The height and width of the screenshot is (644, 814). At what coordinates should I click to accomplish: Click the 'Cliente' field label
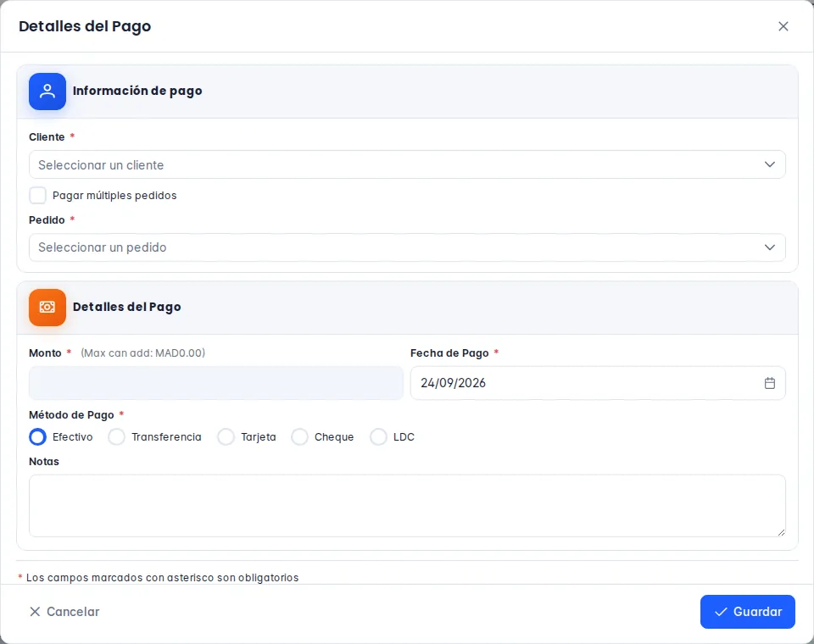click(47, 137)
